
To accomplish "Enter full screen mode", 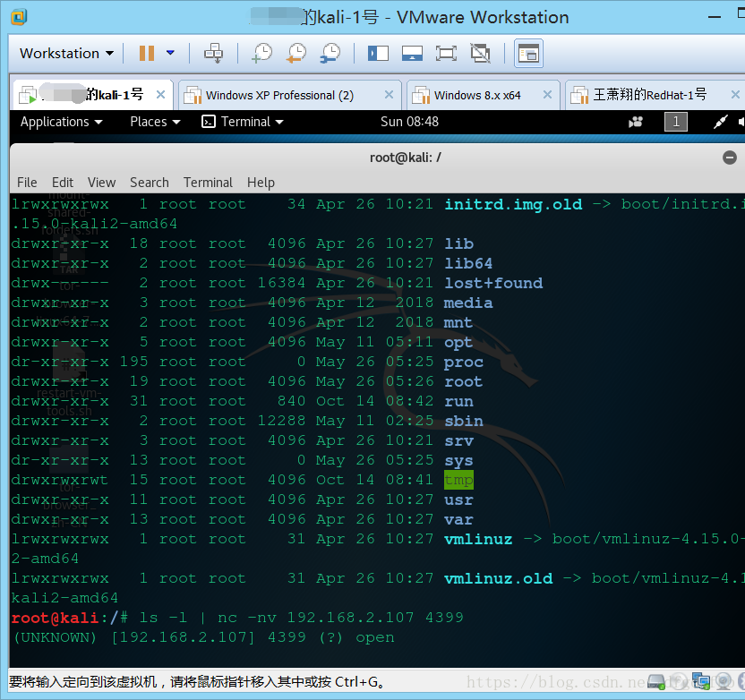I will pos(446,53).
